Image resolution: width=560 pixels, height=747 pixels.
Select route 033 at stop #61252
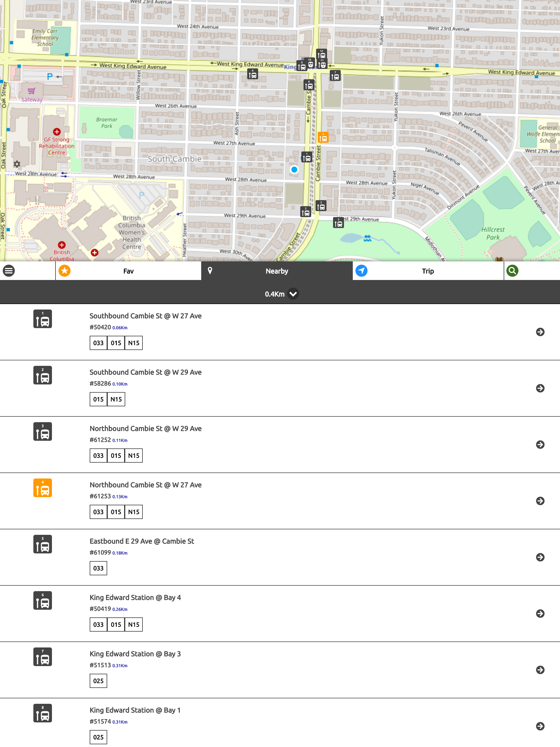click(x=98, y=456)
